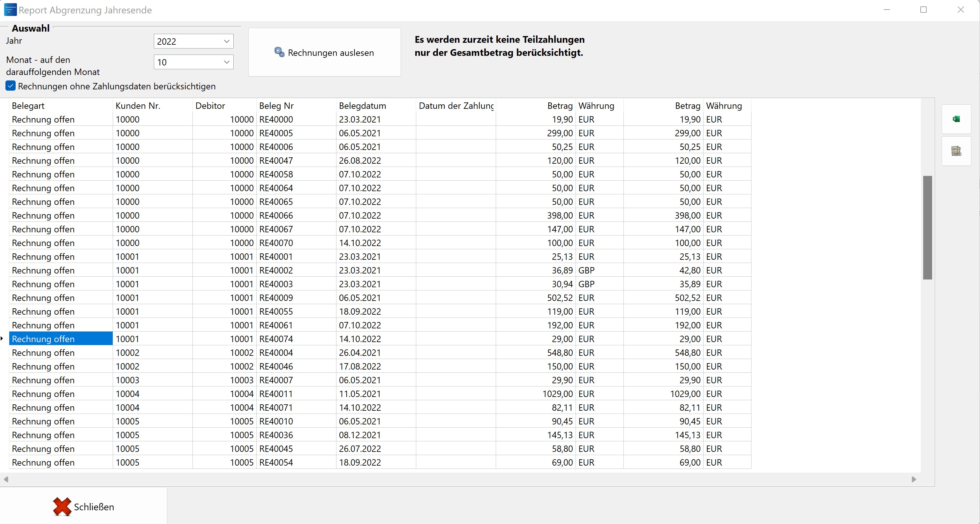Select the cell RE40071
The height and width of the screenshot is (524, 980).
tap(296, 407)
